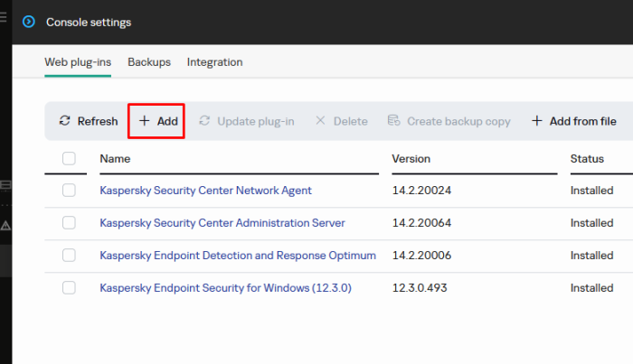Switch to the Backups tab

click(149, 62)
